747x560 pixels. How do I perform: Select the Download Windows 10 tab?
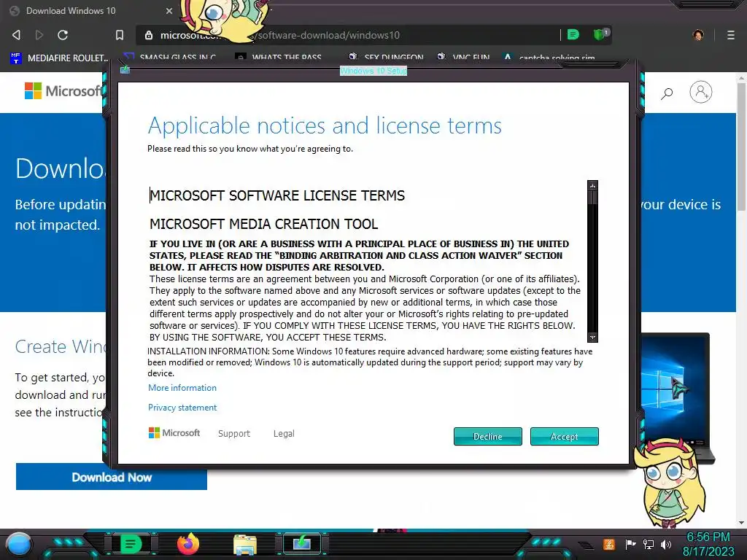click(90, 10)
